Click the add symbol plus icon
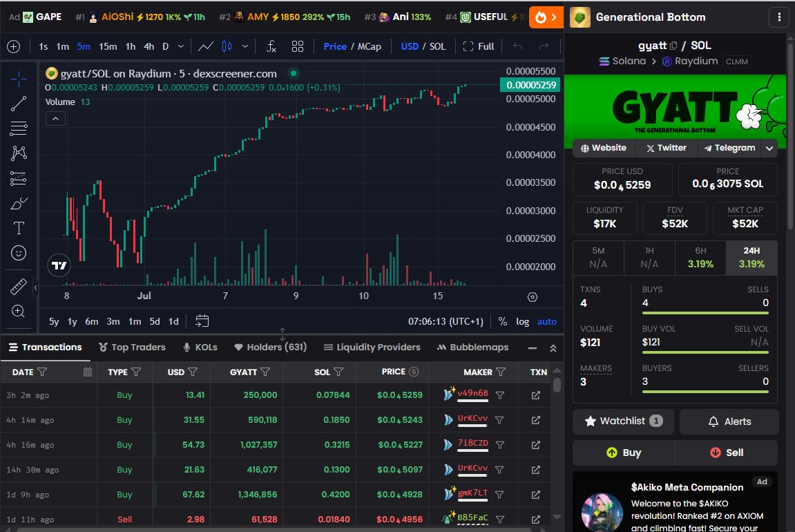 [x=14, y=47]
